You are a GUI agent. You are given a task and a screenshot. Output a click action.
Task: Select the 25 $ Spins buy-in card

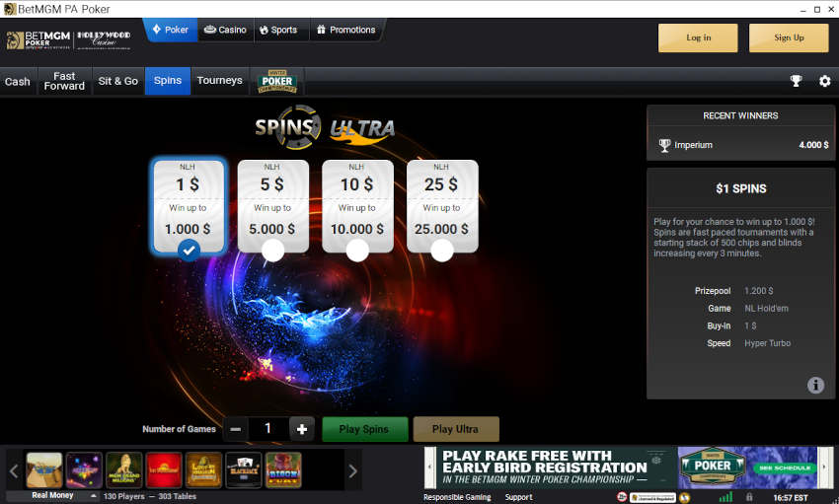tap(442, 206)
